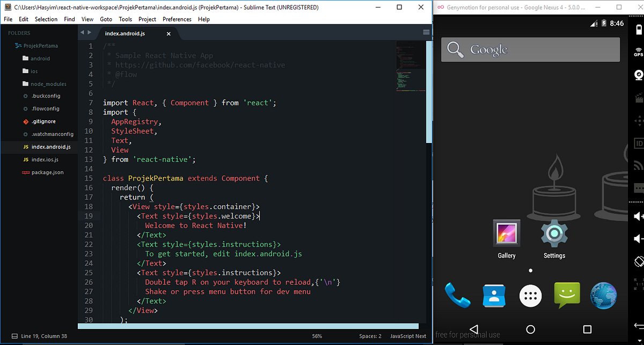The width and height of the screenshot is (644, 345).
Task: Open the Spaces: 2 indentation selector
Action: pyautogui.click(x=370, y=336)
